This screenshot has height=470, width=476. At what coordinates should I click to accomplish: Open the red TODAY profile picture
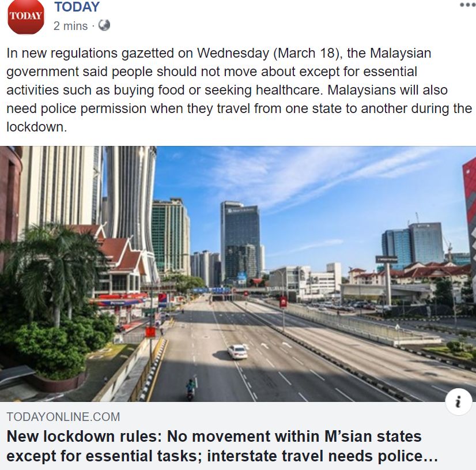point(26,16)
